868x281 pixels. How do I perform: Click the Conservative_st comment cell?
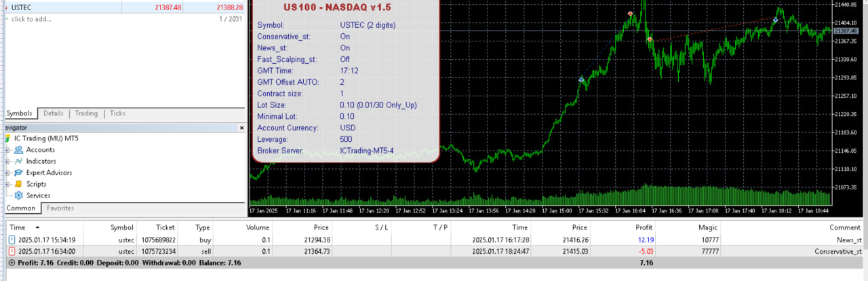point(838,251)
